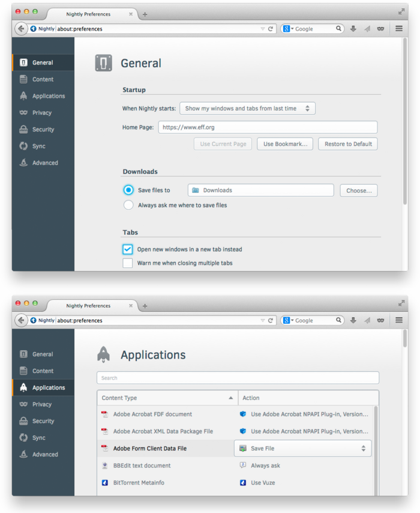This screenshot has height=513, width=420.
Task: Click the Action column header
Action: [x=308, y=398]
